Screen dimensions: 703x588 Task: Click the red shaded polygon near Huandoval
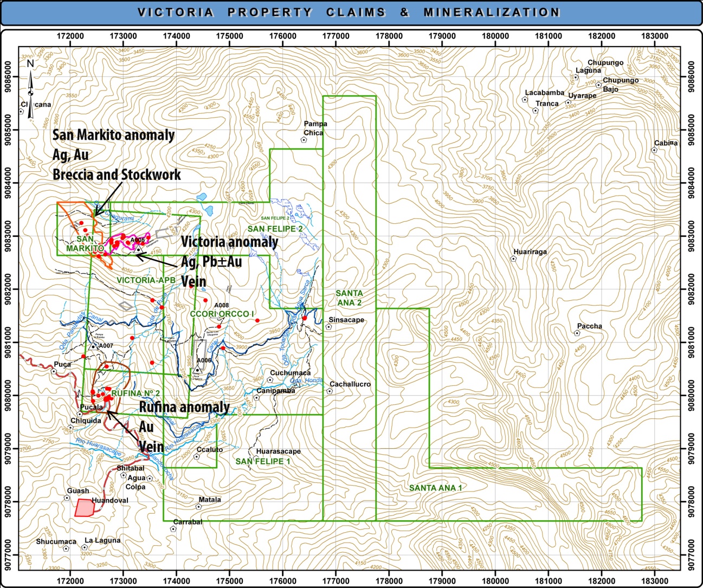(83, 508)
